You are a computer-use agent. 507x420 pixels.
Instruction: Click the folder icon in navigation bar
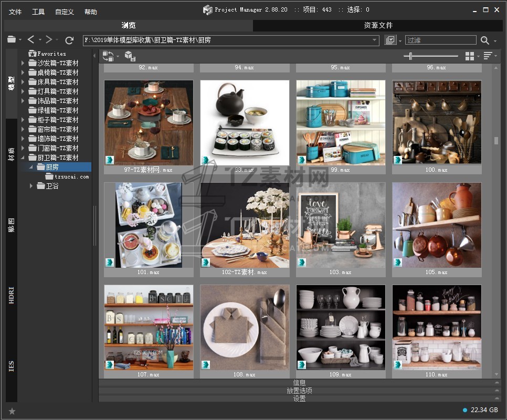point(12,40)
